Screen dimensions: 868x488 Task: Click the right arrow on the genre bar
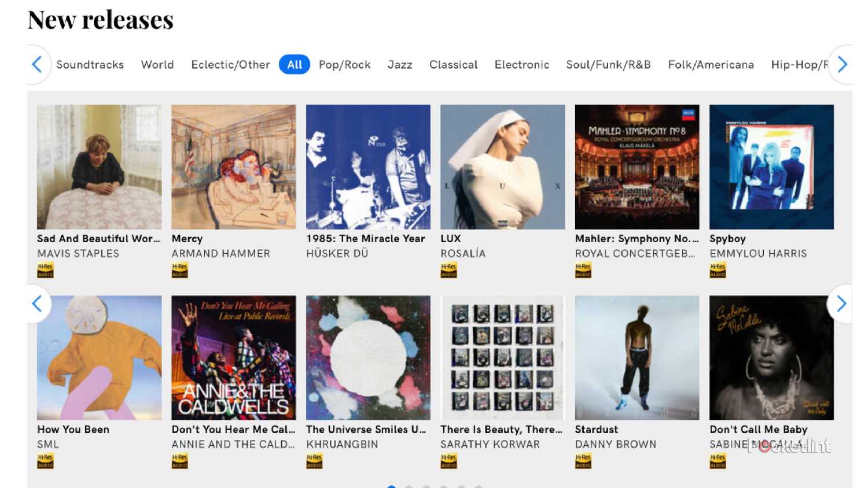pos(842,64)
